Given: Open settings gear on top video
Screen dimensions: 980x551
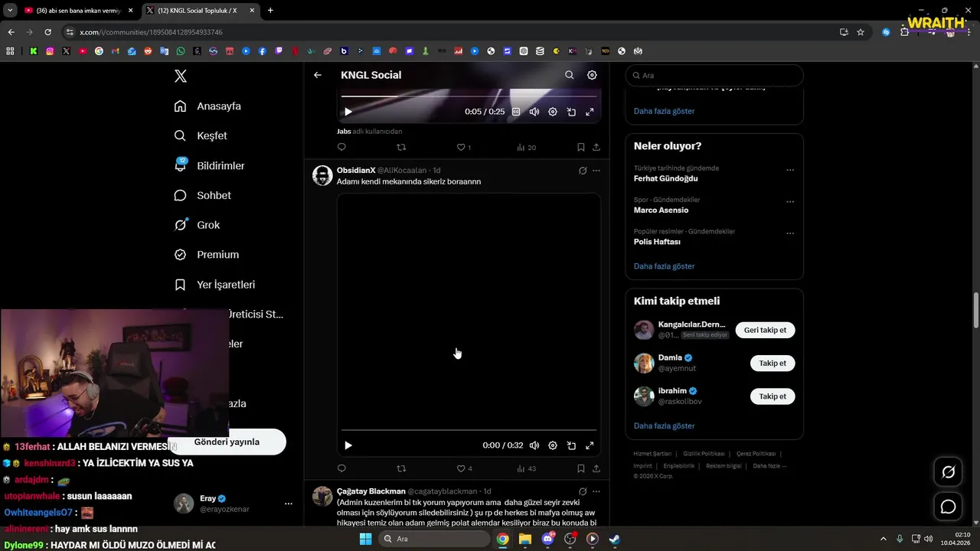Looking at the screenshot, I should [553, 112].
